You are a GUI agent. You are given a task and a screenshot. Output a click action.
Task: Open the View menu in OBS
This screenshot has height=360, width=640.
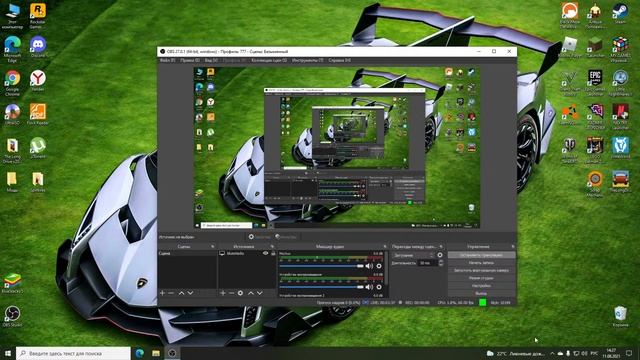tap(211, 60)
